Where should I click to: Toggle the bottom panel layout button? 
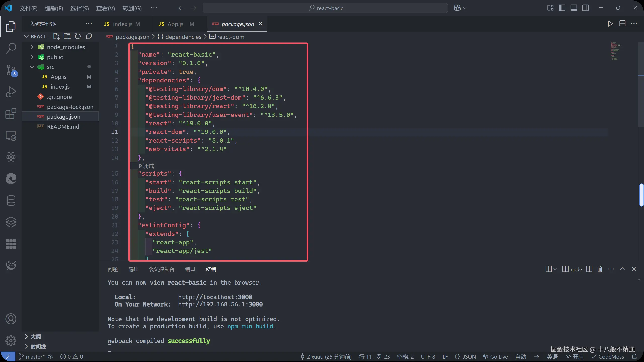pos(574,8)
